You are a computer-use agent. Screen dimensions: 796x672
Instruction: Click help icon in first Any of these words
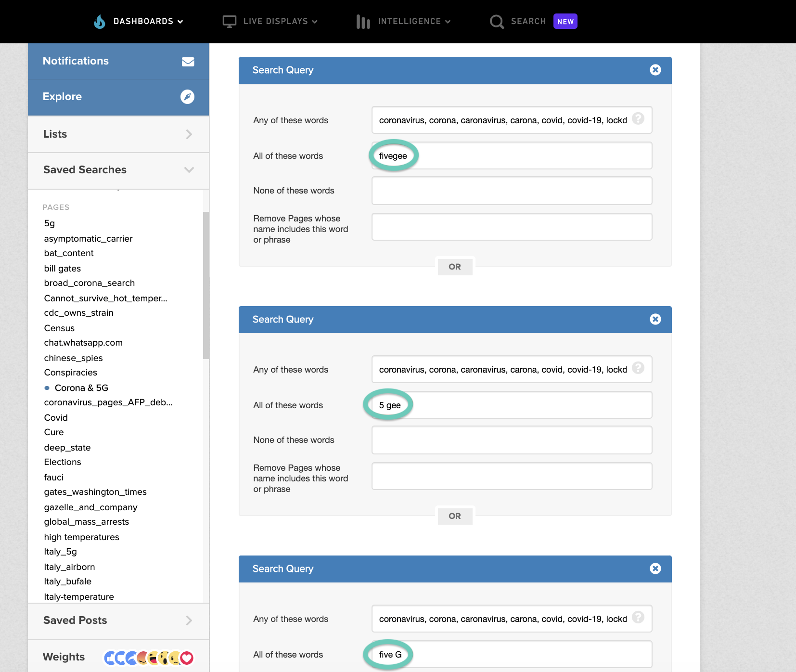[x=638, y=118]
